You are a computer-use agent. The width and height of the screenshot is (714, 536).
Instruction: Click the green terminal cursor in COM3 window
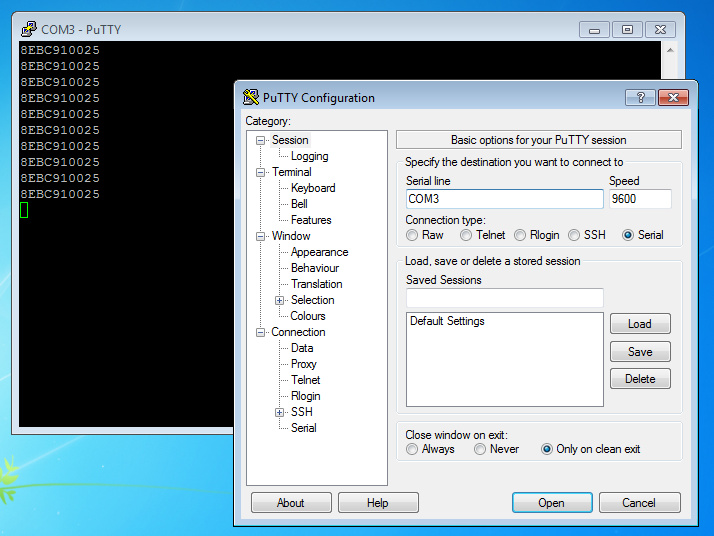point(24,210)
